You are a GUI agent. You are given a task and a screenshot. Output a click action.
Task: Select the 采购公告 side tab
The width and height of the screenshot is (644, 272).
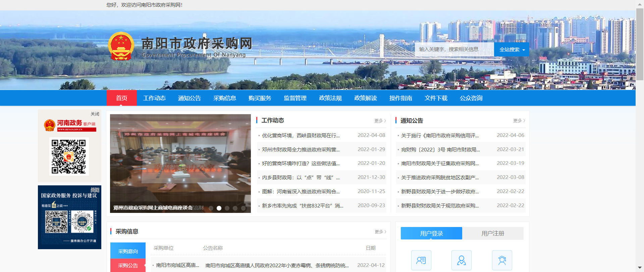coord(128,265)
